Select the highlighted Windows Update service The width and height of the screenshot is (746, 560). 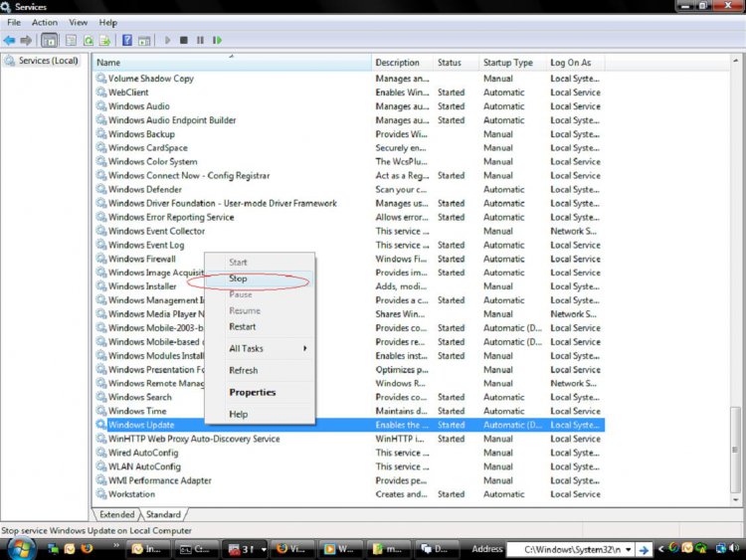[x=350, y=425]
